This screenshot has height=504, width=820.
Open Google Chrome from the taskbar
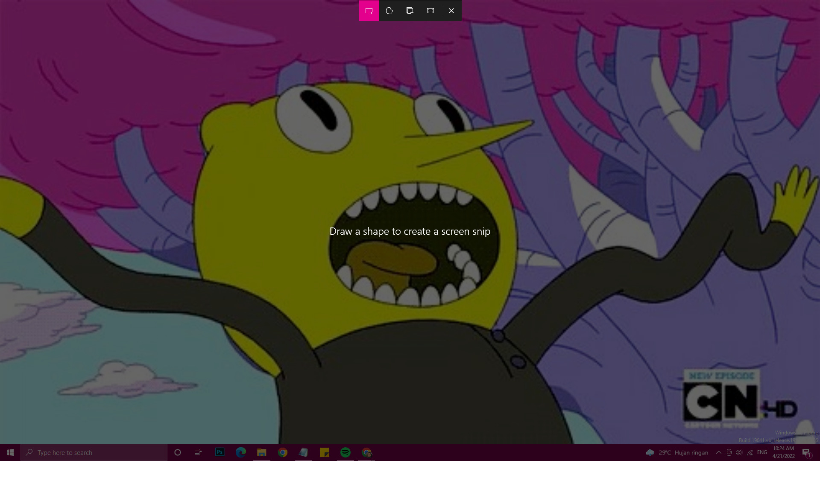click(283, 452)
